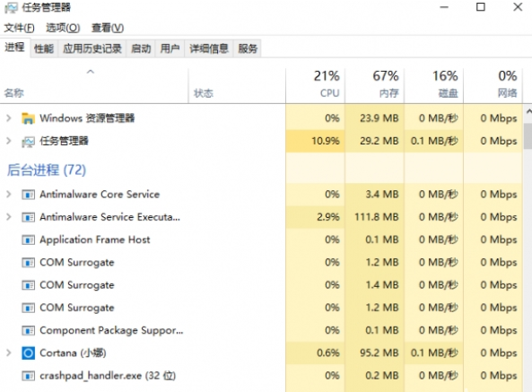Select the first COM Surrogate process row
Image resolution: width=532 pixels, height=392 pixels.
pos(261,263)
